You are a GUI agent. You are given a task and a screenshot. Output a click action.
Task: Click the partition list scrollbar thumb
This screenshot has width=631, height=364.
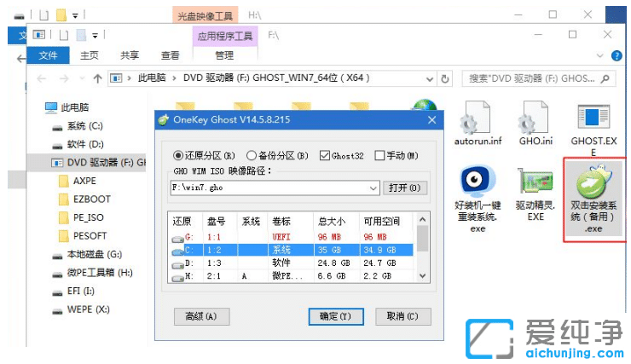point(422,238)
